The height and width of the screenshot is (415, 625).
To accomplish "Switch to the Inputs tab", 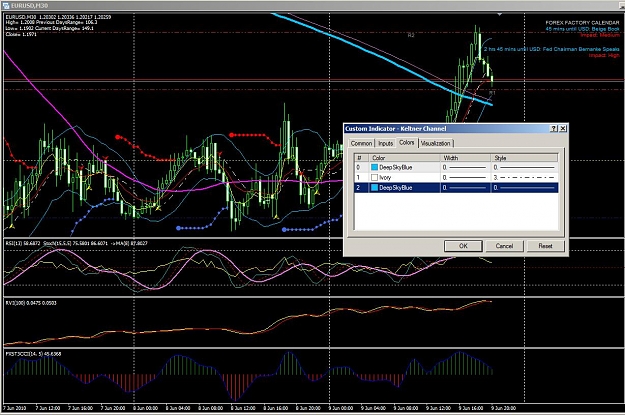I will click(385, 143).
